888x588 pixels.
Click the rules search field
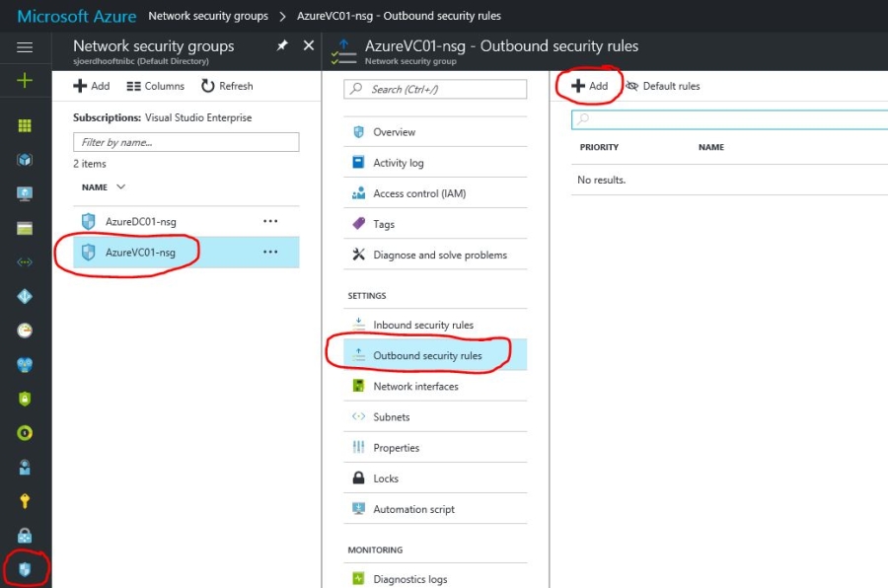click(x=729, y=119)
